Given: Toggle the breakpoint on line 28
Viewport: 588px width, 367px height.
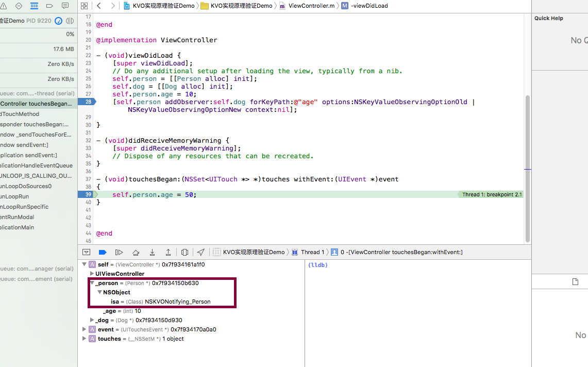Looking at the screenshot, I should pyautogui.click(x=87, y=102).
